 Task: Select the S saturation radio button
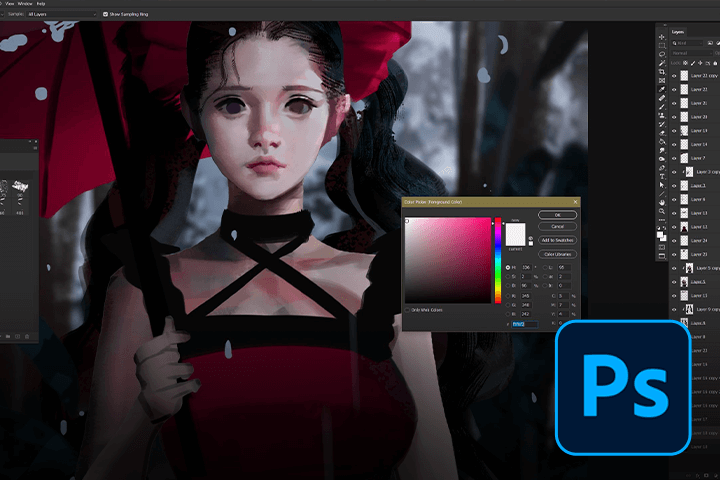[x=508, y=277]
